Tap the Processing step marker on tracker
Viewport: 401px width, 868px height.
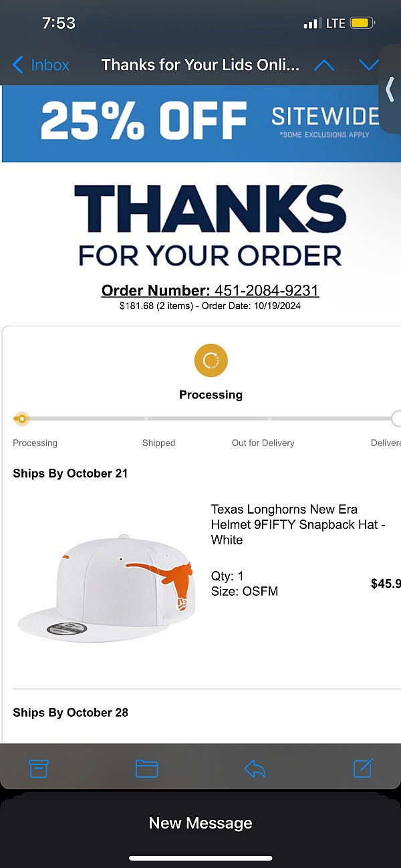pos(21,419)
